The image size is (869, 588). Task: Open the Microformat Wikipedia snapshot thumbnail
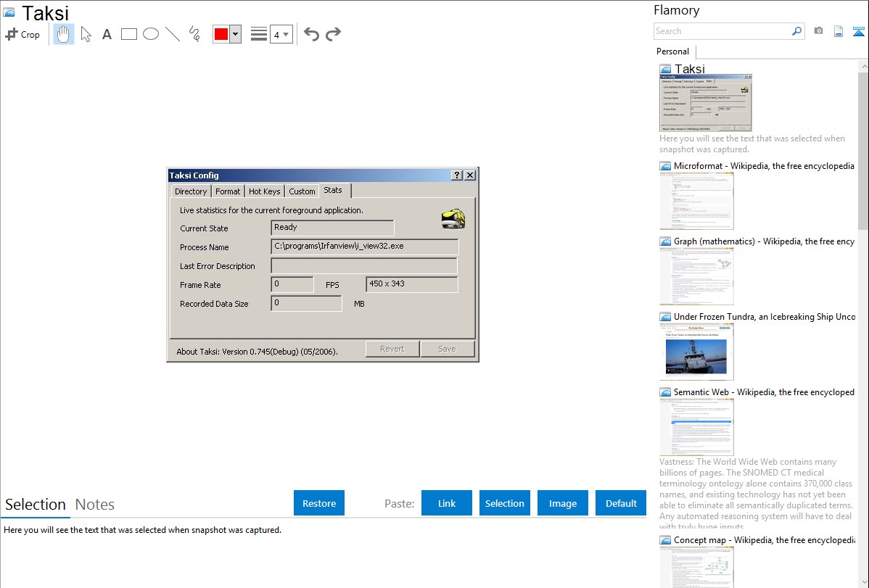point(696,201)
